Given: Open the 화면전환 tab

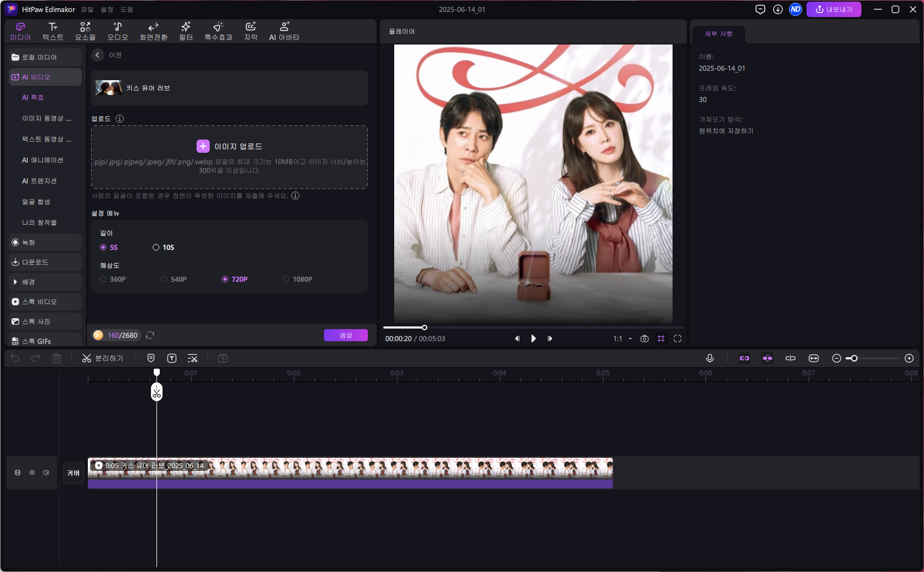Looking at the screenshot, I should [x=154, y=31].
